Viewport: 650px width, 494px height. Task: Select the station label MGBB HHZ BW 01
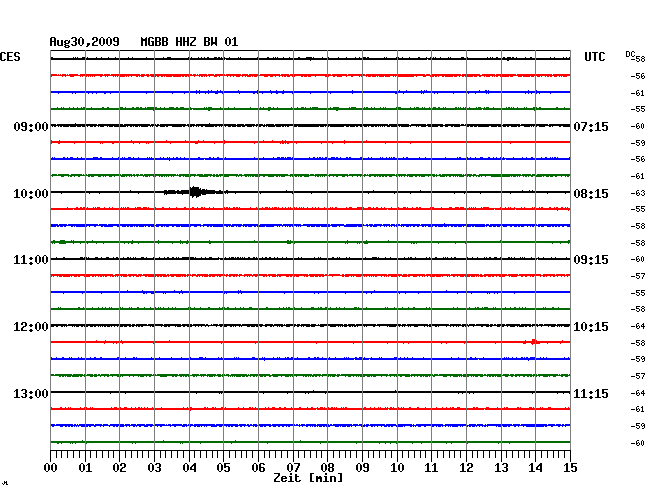(189, 42)
